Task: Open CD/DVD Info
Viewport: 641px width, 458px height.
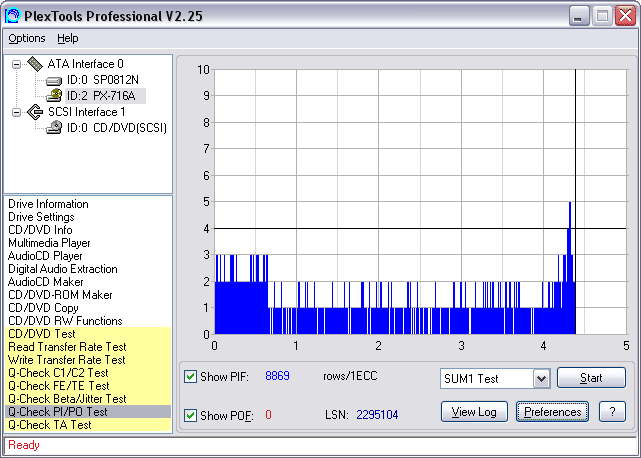Action: click(x=40, y=230)
